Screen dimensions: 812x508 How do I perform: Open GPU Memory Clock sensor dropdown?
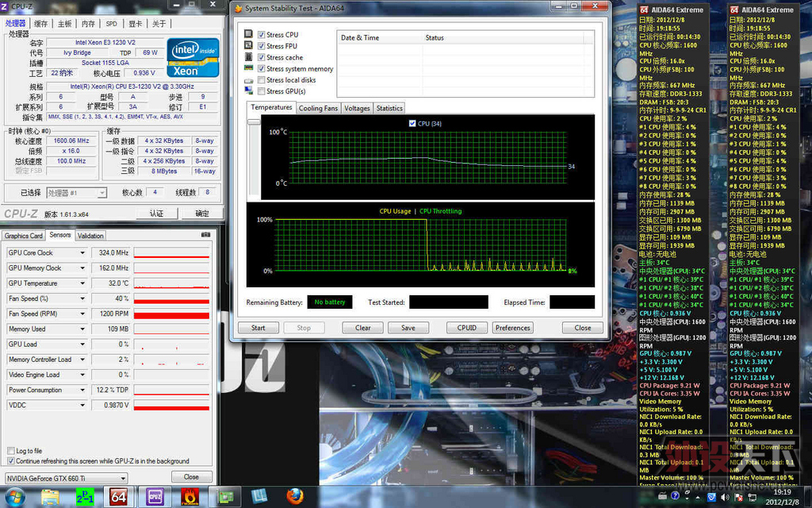point(82,268)
